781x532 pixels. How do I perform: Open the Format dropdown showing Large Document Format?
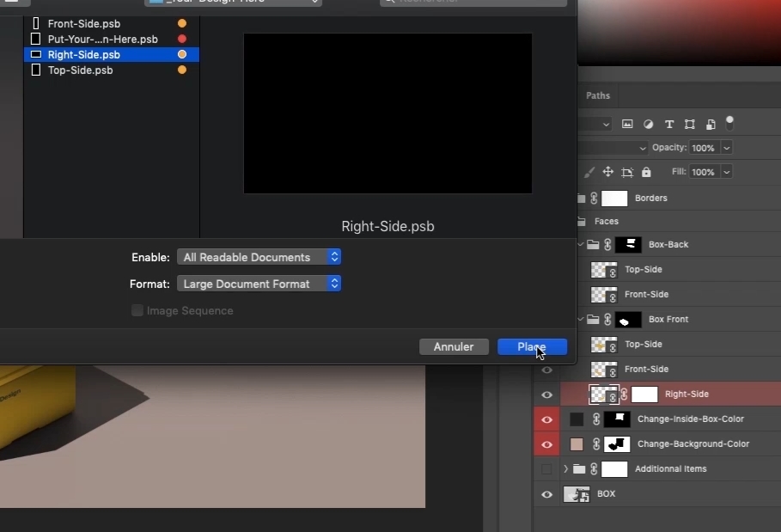pyautogui.click(x=259, y=284)
